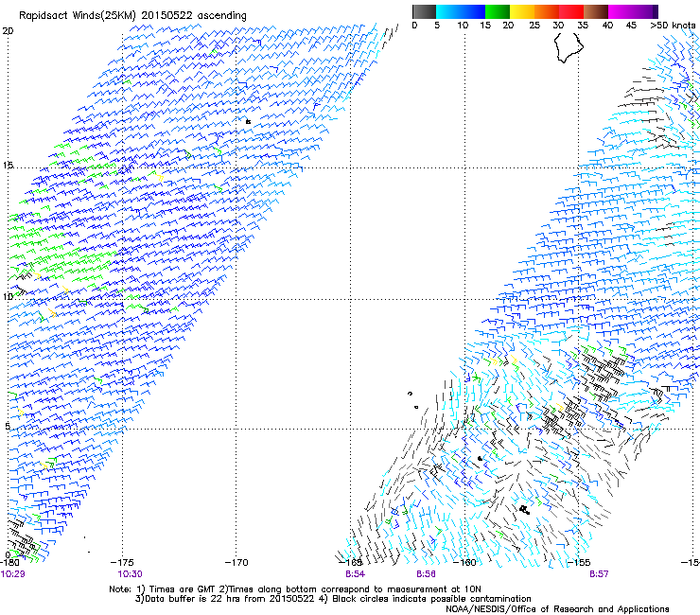
Task: Click the latitude axis label '20'
Action: tap(8, 31)
